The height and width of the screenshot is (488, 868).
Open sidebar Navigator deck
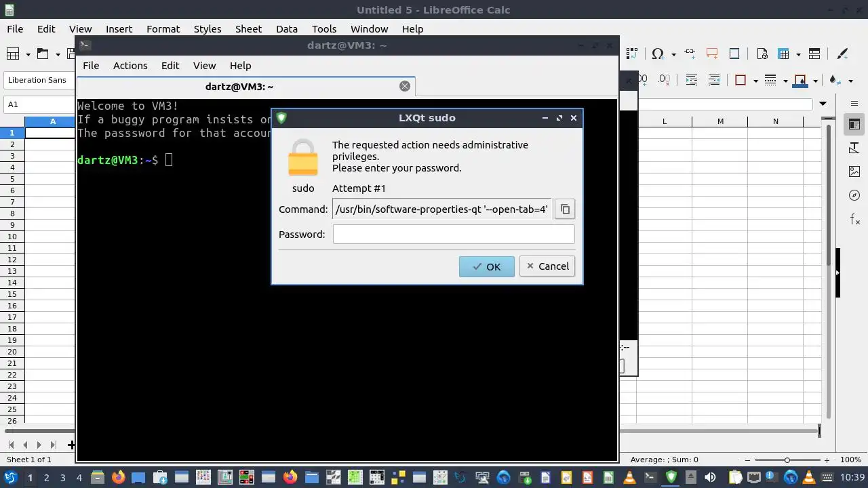[854, 195]
